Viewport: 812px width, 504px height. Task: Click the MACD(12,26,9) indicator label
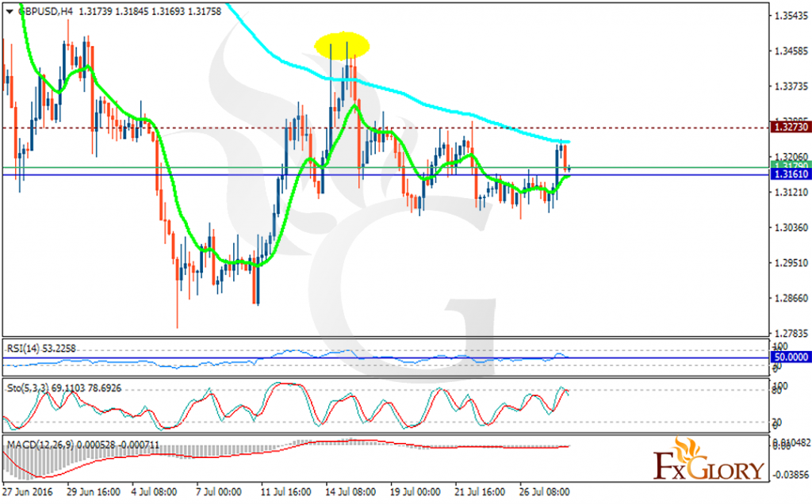pyautogui.click(x=82, y=445)
